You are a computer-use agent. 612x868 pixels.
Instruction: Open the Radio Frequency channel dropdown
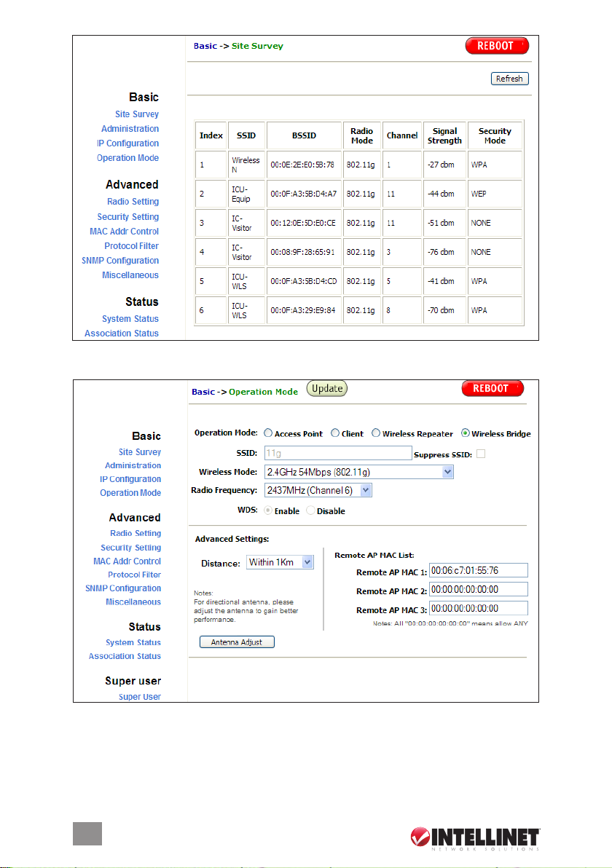pos(318,491)
